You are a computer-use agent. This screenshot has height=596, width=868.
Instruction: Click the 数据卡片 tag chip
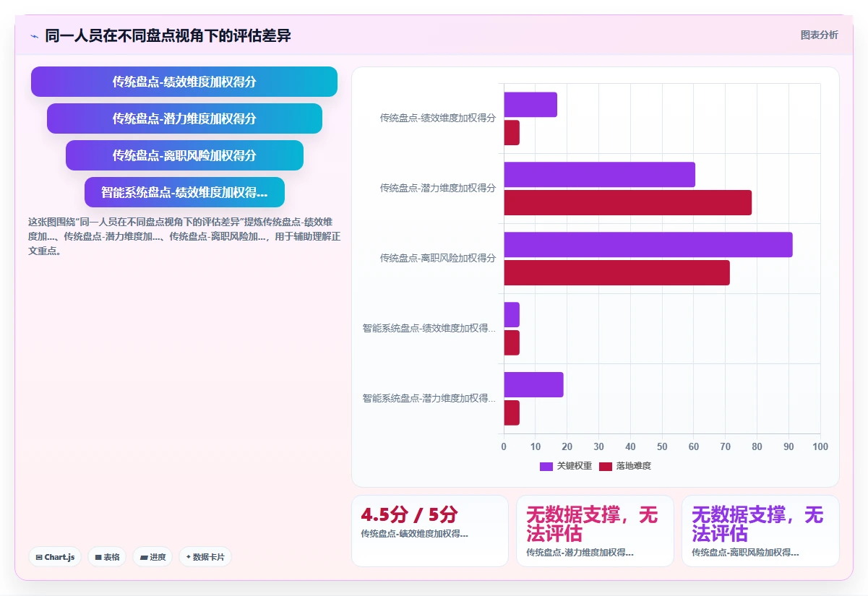pyautogui.click(x=205, y=557)
